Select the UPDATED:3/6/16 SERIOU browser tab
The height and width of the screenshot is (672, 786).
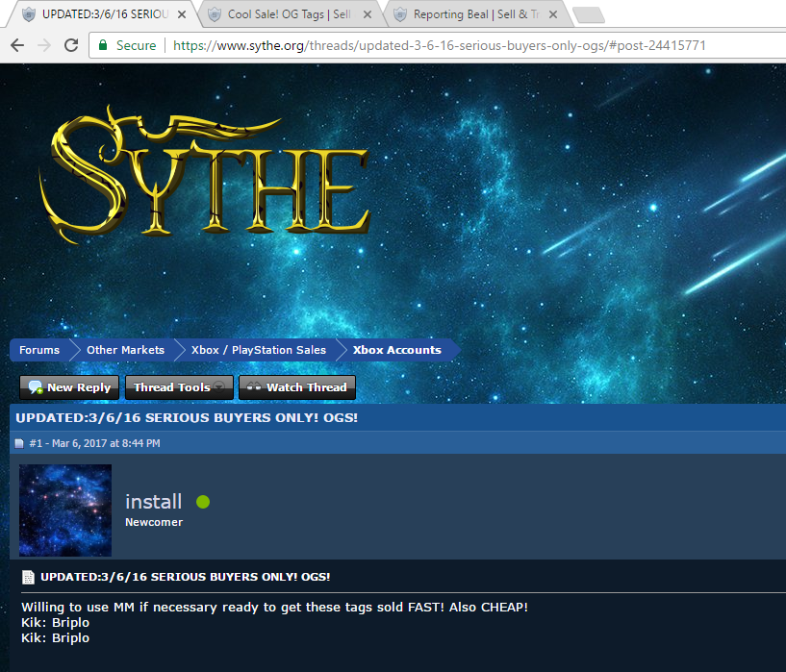(105, 14)
